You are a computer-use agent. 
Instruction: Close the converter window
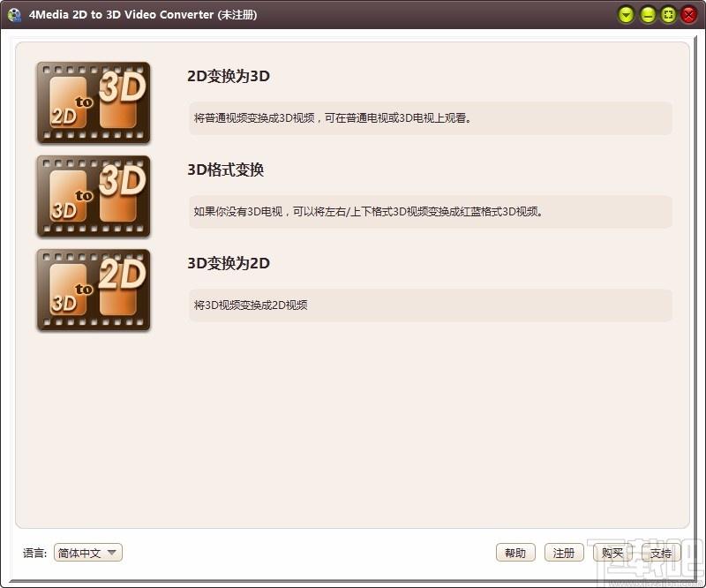pyautogui.click(x=689, y=15)
